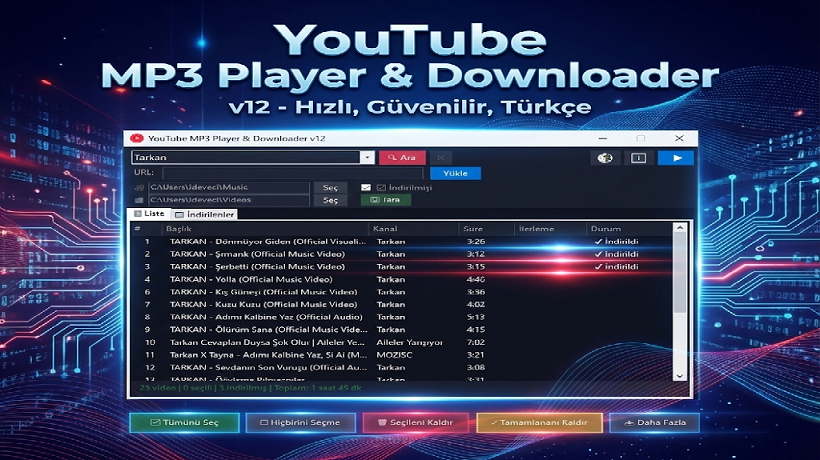Click the MOZISC channel cell
Image resolution: width=820 pixels, height=460 pixels.
coord(394,355)
